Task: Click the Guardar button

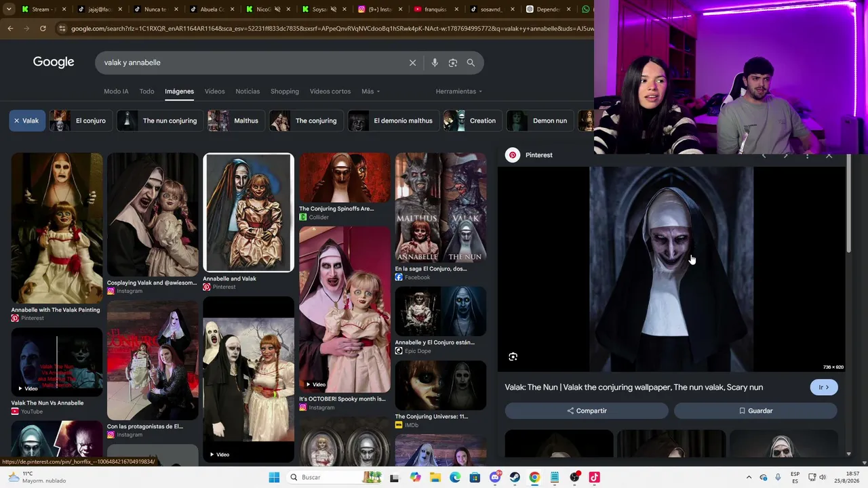Action: click(755, 411)
